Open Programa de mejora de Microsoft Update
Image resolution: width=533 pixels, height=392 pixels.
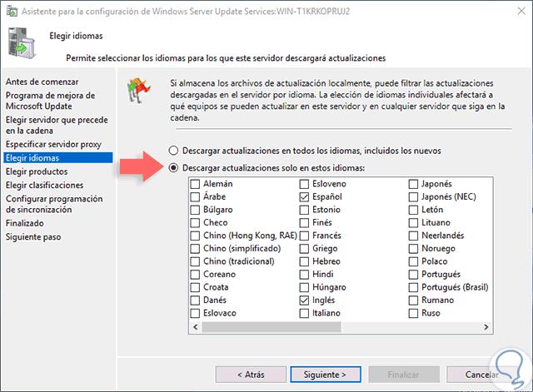tap(50, 101)
